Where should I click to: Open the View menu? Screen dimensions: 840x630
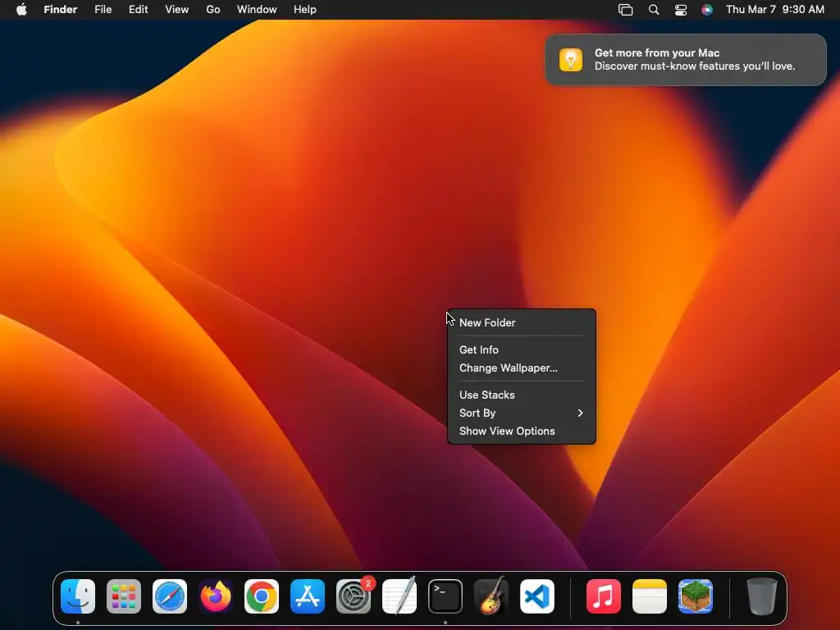point(177,10)
